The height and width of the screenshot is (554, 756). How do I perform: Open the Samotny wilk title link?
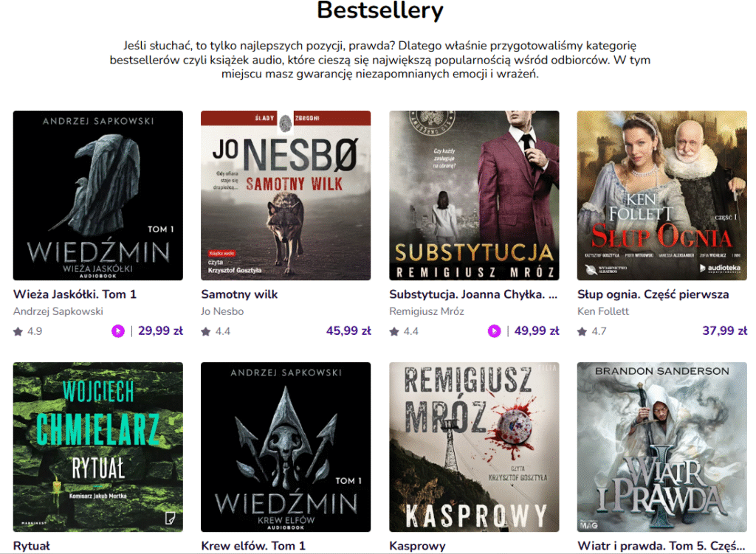(x=239, y=294)
